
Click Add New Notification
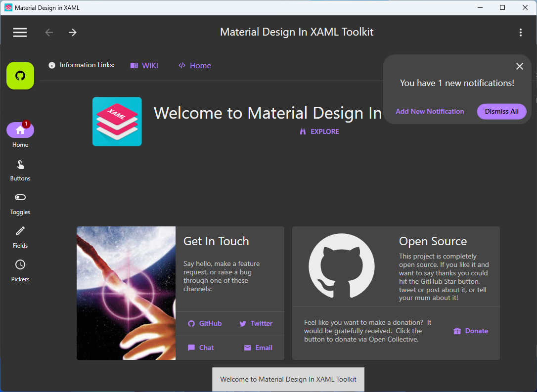430,111
